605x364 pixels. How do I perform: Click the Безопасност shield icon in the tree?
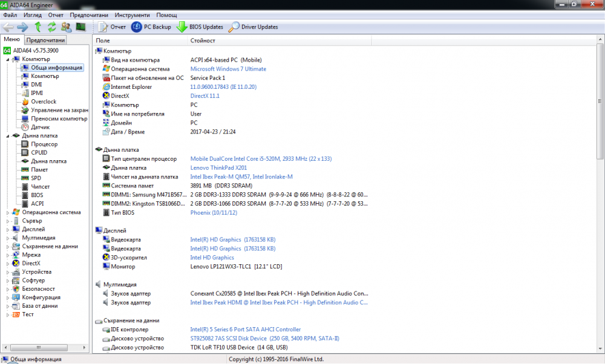(16, 289)
